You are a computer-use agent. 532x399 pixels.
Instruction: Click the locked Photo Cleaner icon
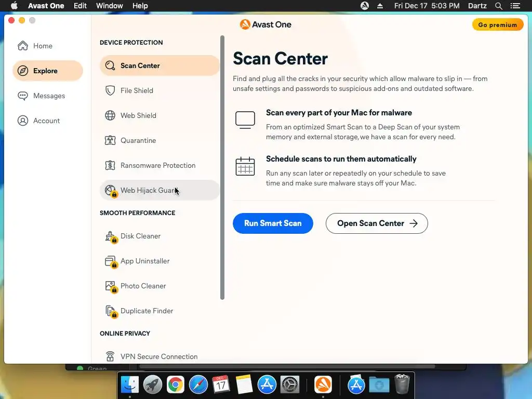[111, 286]
